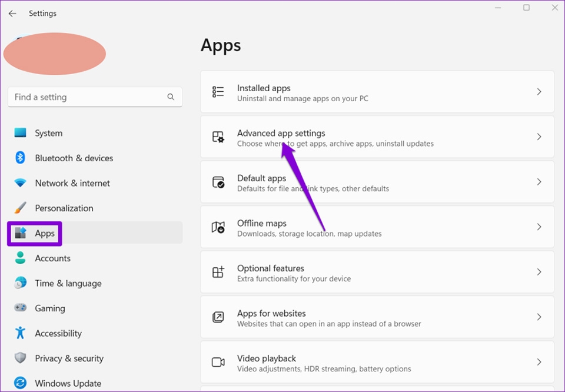Click 'Uninstall and manage apps on your PC'
The image size is (565, 392).
(x=303, y=98)
